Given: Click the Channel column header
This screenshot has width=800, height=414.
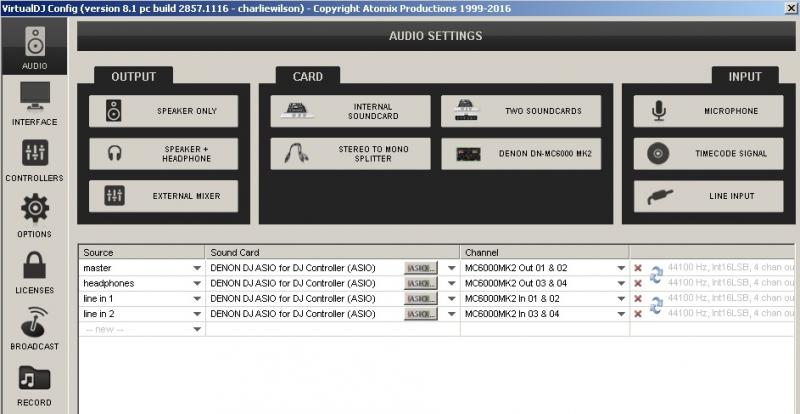Looking at the screenshot, I should point(545,252).
